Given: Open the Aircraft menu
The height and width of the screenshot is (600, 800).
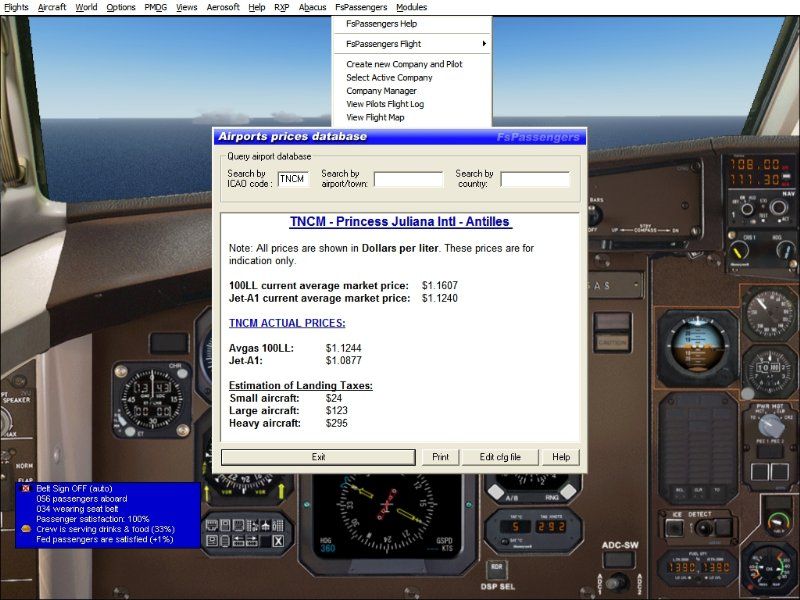Looking at the screenshot, I should (52, 7).
